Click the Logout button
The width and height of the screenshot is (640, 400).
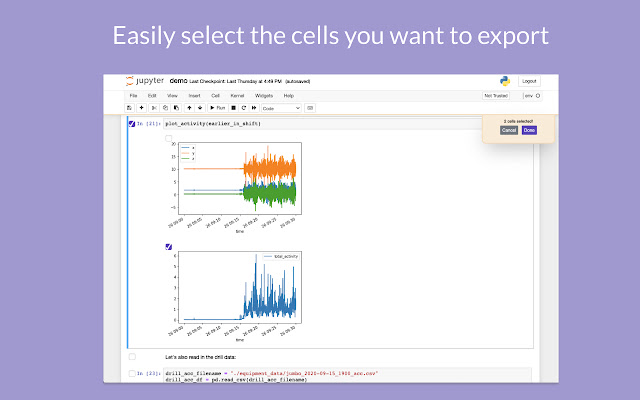point(529,81)
